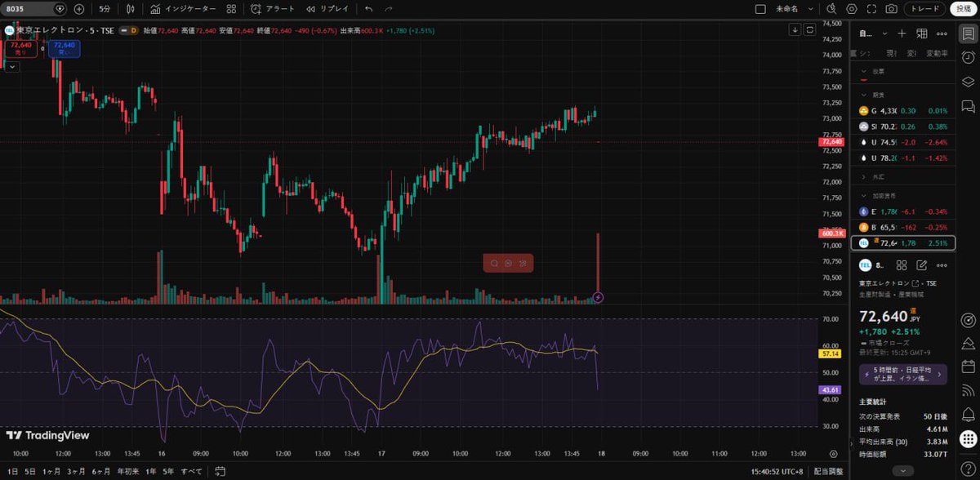Create an アラート alert
The width and height of the screenshot is (980, 480).
[x=274, y=9]
